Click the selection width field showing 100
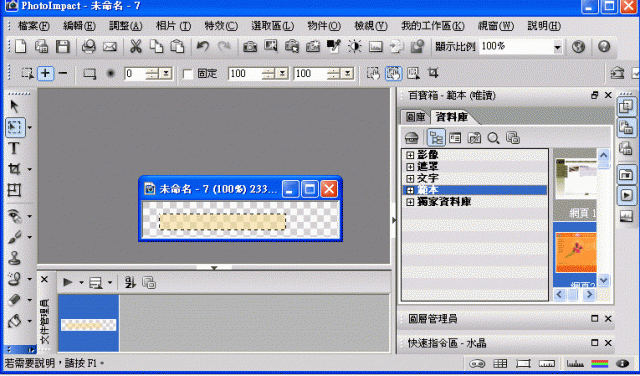The height and width of the screenshot is (376, 640). coord(244,74)
